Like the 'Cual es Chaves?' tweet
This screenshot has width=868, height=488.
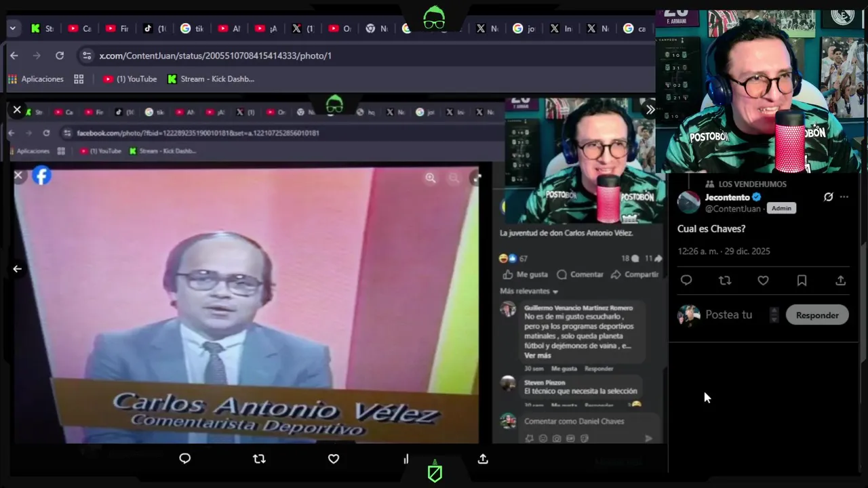[x=763, y=281]
